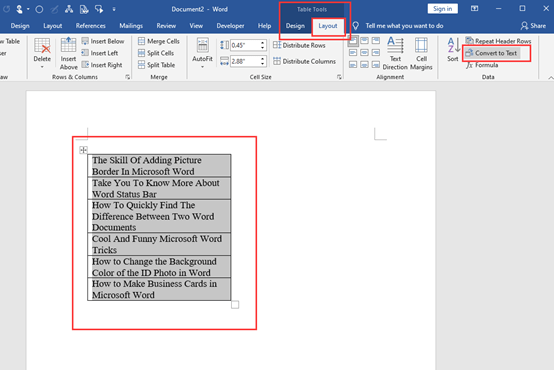
Task: Align text bottom right in cell
Action: (x=376, y=64)
